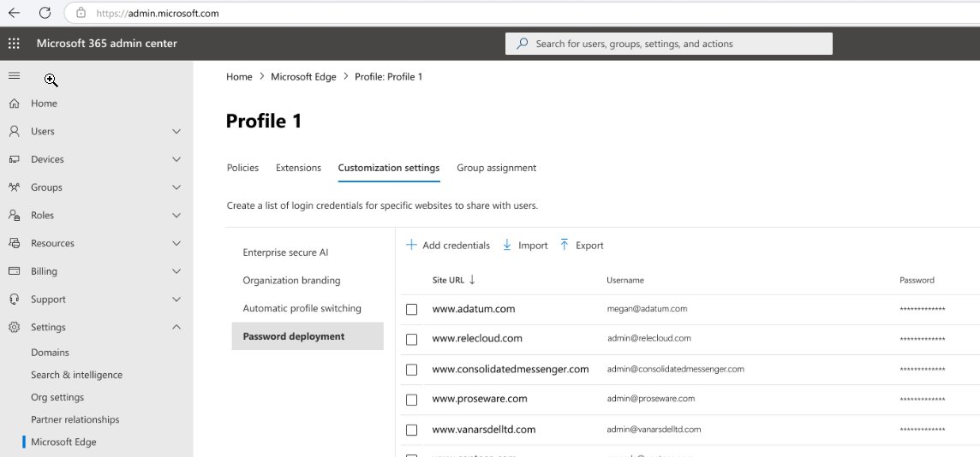Click the Users person icon
The image size is (980, 457).
[x=15, y=131]
